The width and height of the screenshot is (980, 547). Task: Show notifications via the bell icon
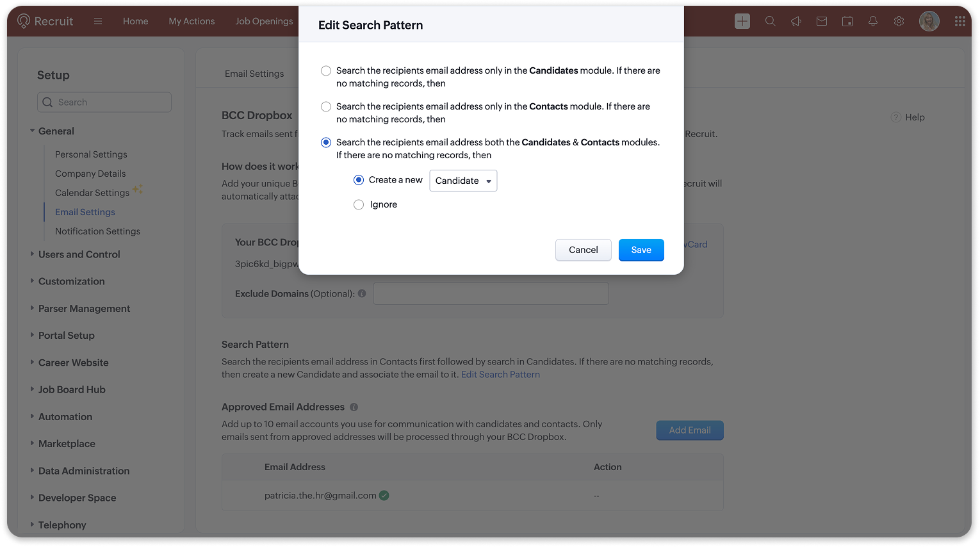click(873, 21)
